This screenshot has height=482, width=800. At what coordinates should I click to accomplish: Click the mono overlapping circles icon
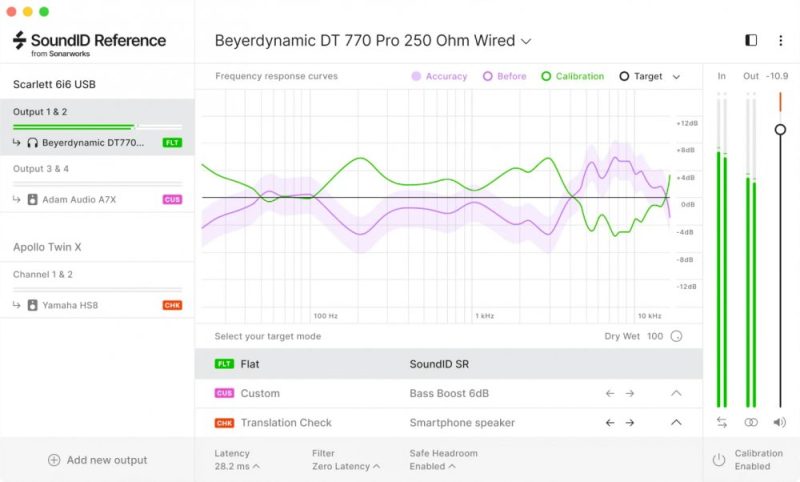coord(751,423)
